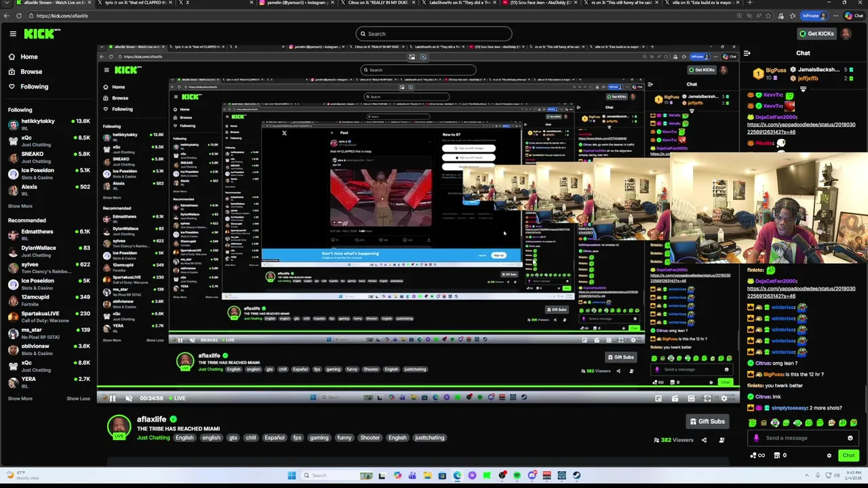Select the Shooter tag
Viewport: 868px width, 488px height.
pos(370,438)
